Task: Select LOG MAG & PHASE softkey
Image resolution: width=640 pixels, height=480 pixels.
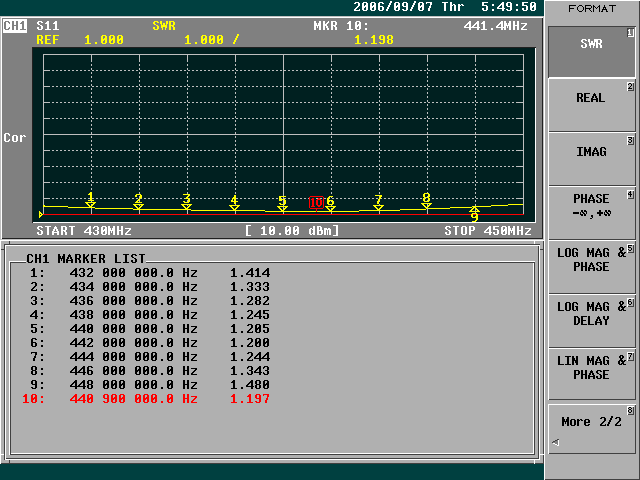Action: click(591, 267)
